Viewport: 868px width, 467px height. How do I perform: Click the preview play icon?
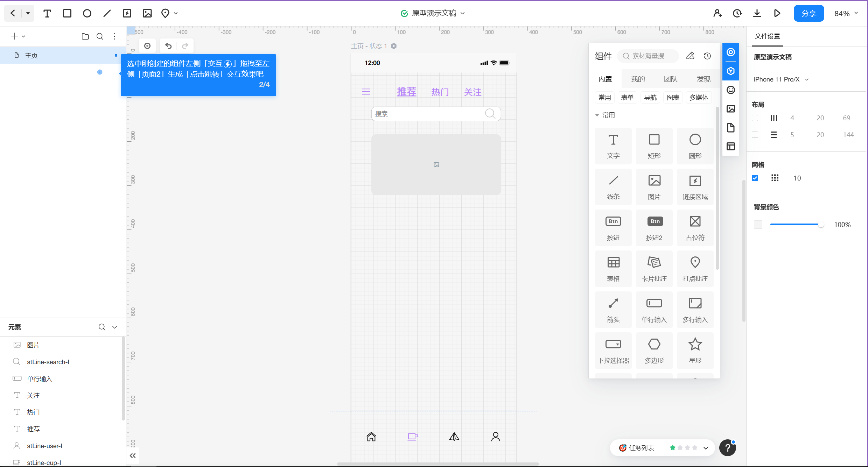pos(777,13)
